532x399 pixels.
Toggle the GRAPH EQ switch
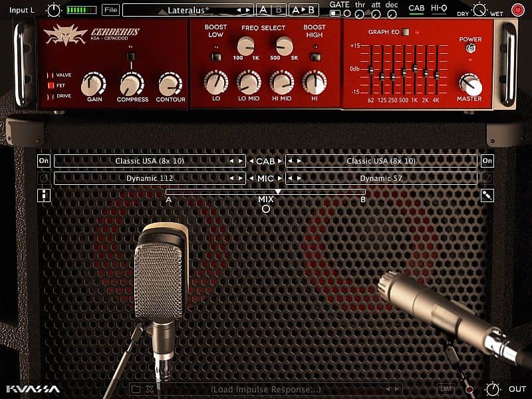406,32
